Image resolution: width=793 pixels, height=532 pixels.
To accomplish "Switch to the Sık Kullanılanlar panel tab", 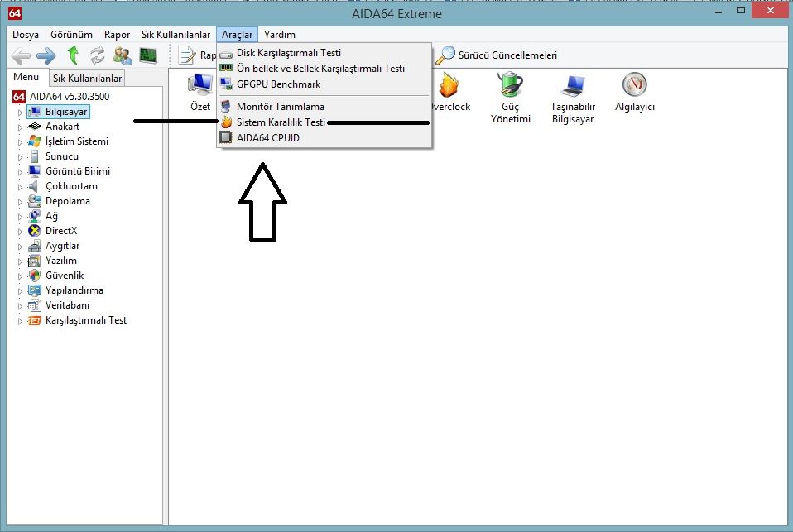I will 87,78.
